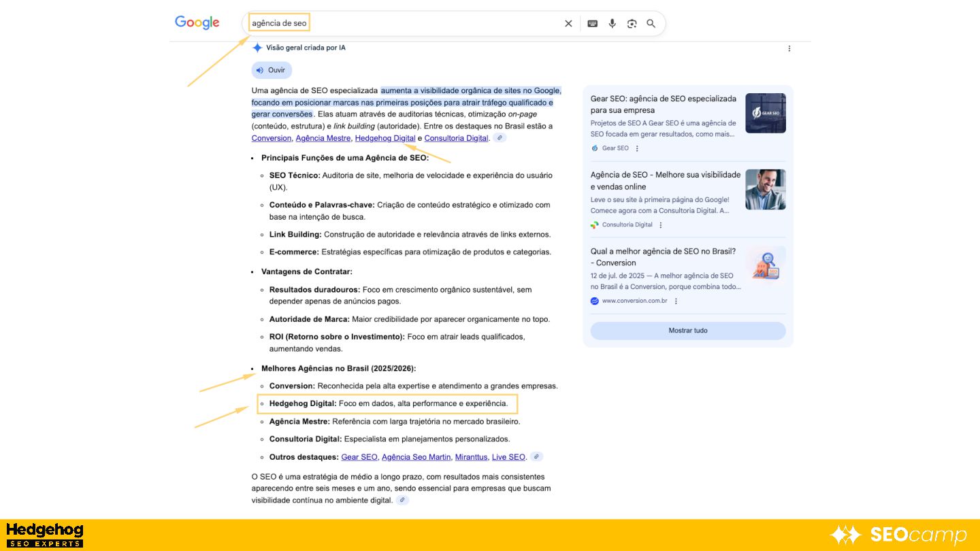Open the Consultoria Digital link in paragraph

click(456, 138)
